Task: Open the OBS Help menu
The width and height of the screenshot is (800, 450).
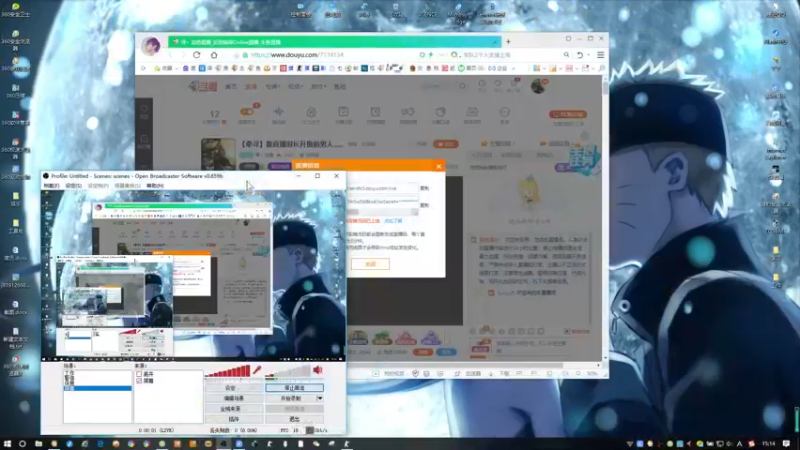Action: (155, 186)
